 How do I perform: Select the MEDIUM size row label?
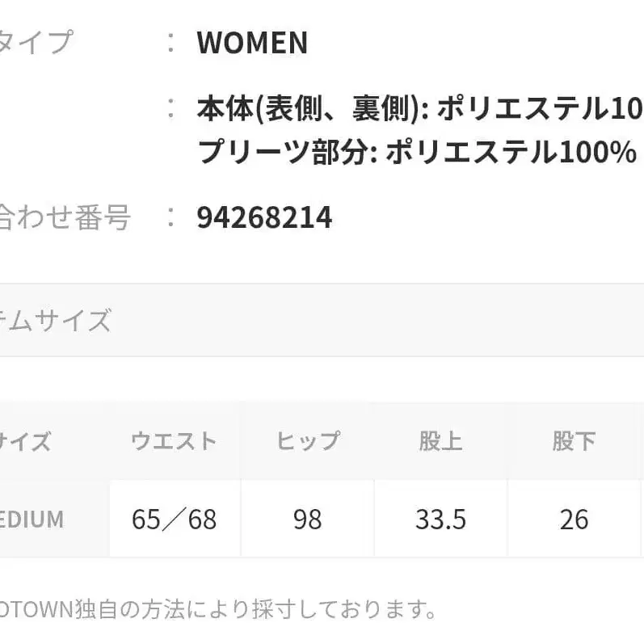[32, 519]
